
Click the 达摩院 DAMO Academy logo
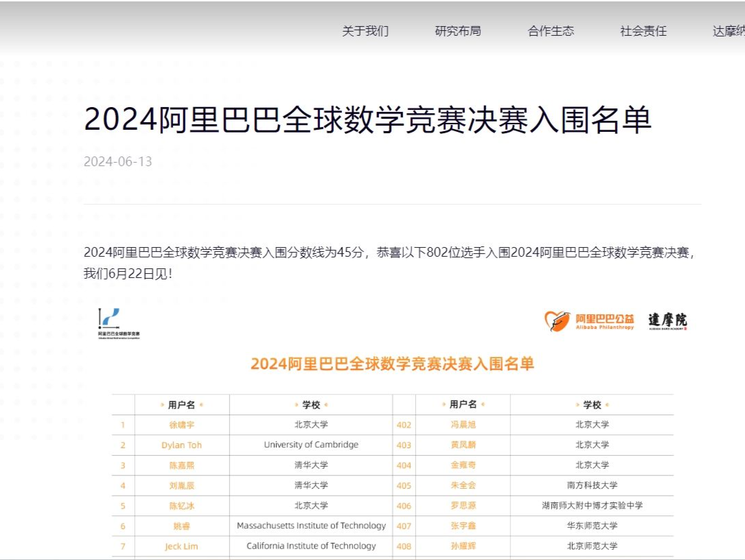667,321
